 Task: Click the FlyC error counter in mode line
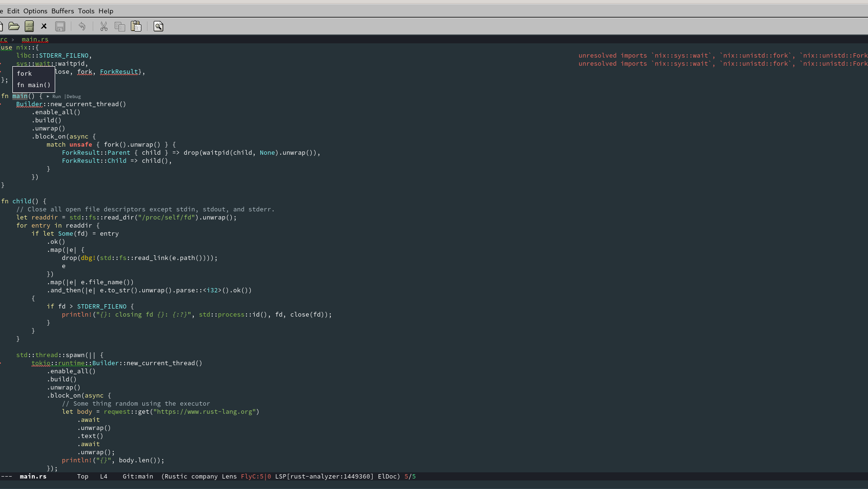click(256, 477)
